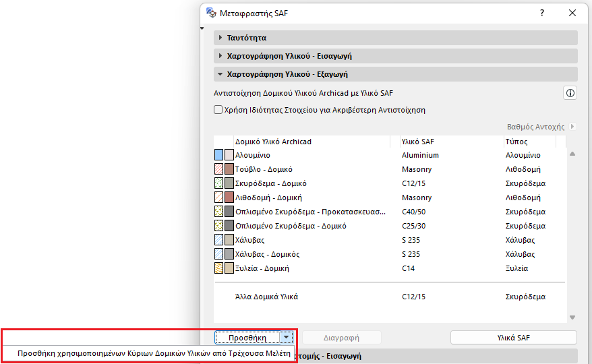This screenshot has width=592, height=364.
Task: Click the C25/30 SAF material cell
Action: (413, 226)
